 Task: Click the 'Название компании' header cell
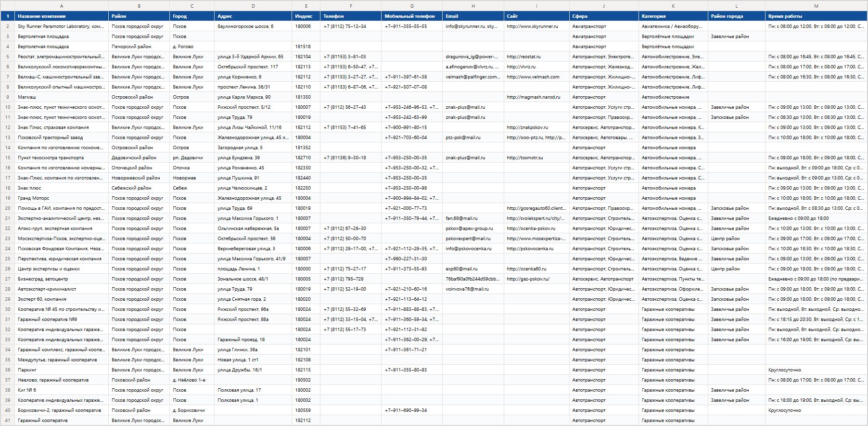pyautogui.click(x=62, y=16)
